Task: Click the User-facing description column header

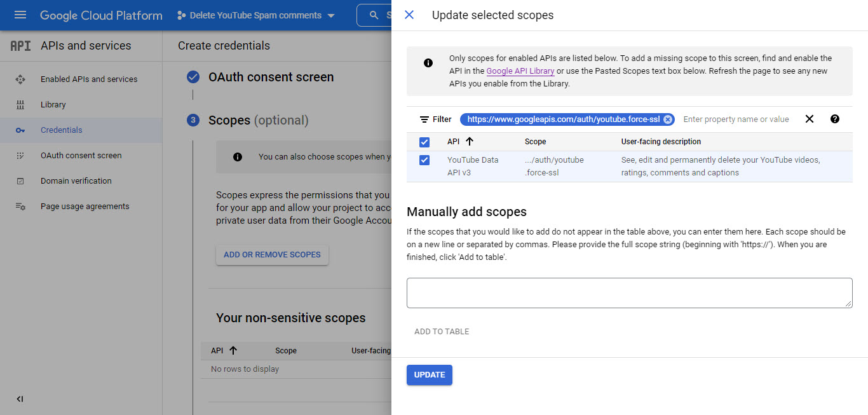Action: (661, 142)
